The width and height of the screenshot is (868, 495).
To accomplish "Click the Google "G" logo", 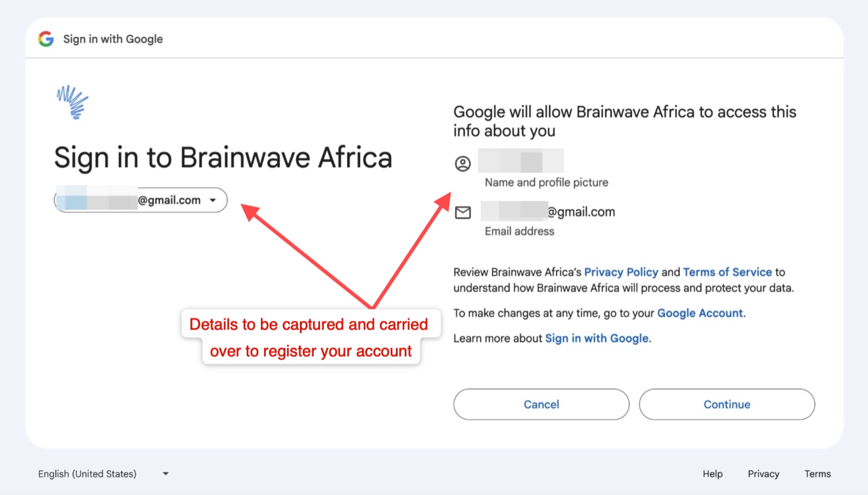I will [x=46, y=39].
